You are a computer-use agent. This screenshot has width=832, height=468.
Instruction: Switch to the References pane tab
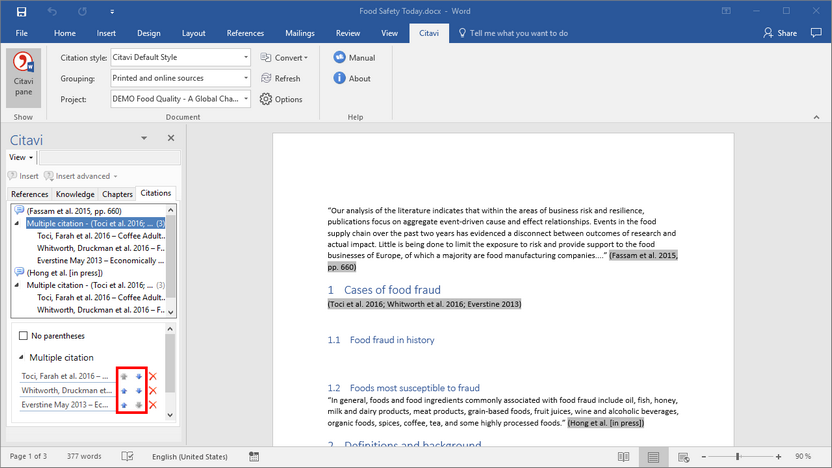coord(30,194)
